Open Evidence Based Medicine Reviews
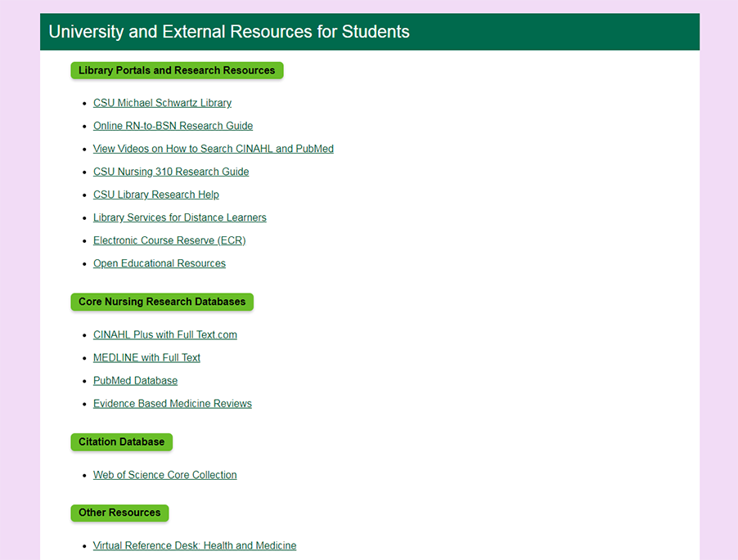738x560 pixels. [x=172, y=403]
